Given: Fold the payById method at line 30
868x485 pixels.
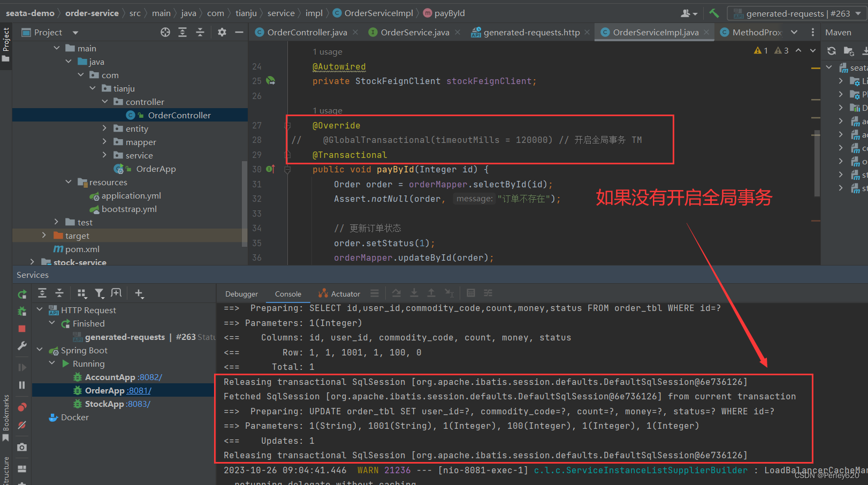Looking at the screenshot, I should click(287, 170).
